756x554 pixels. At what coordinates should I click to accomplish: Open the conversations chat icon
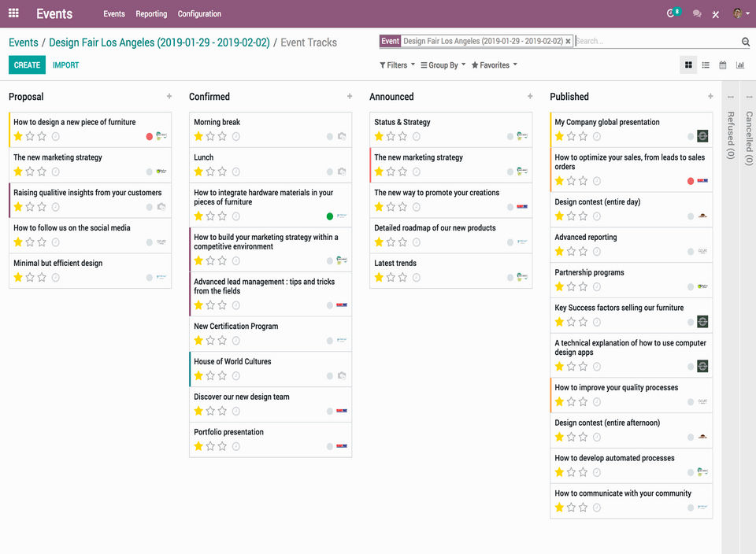[x=697, y=14]
